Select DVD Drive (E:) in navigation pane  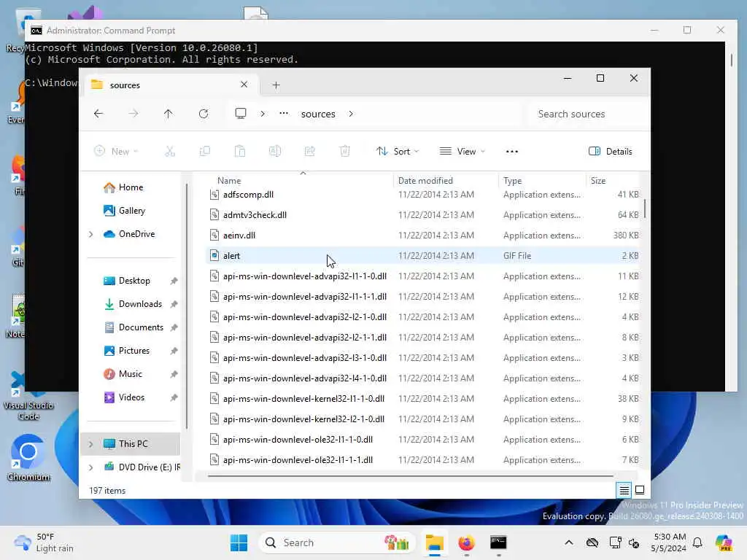pos(142,467)
